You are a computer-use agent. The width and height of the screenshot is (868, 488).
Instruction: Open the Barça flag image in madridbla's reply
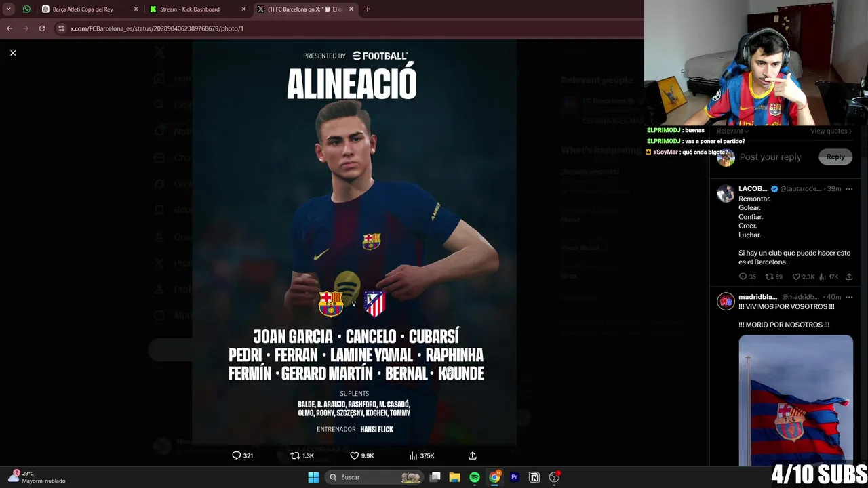(x=795, y=400)
